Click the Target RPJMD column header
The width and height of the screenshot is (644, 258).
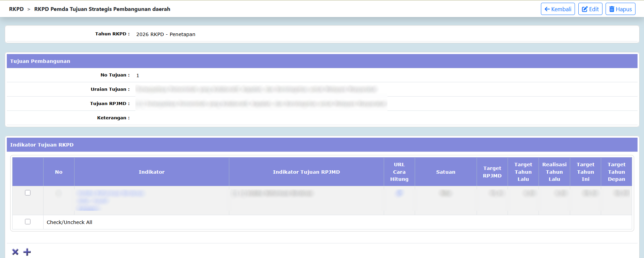[x=492, y=172]
